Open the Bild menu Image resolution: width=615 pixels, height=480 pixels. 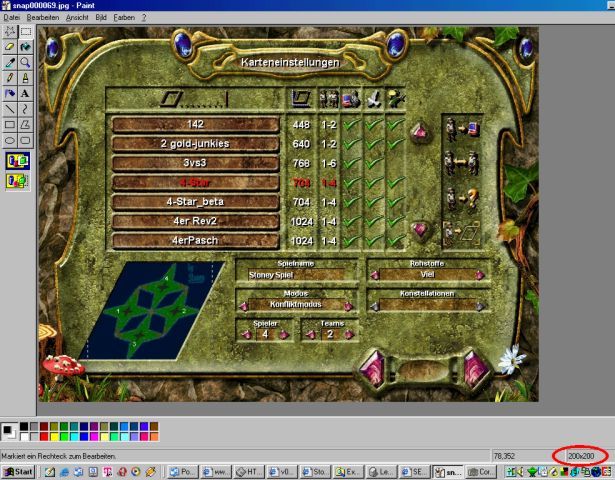point(101,18)
